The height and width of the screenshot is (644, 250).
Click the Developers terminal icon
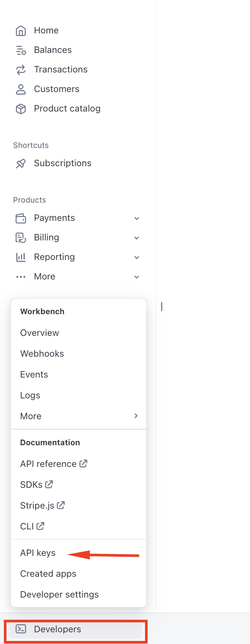tap(20, 629)
